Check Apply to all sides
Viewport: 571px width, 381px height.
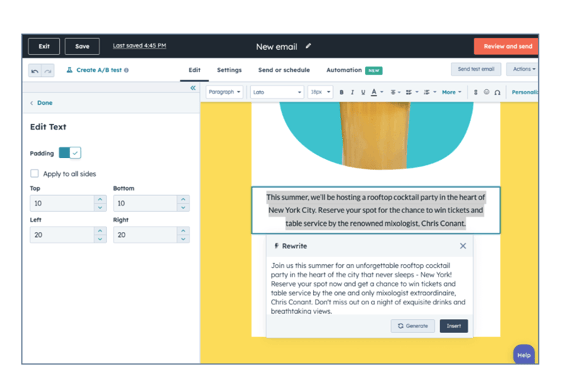(35, 173)
